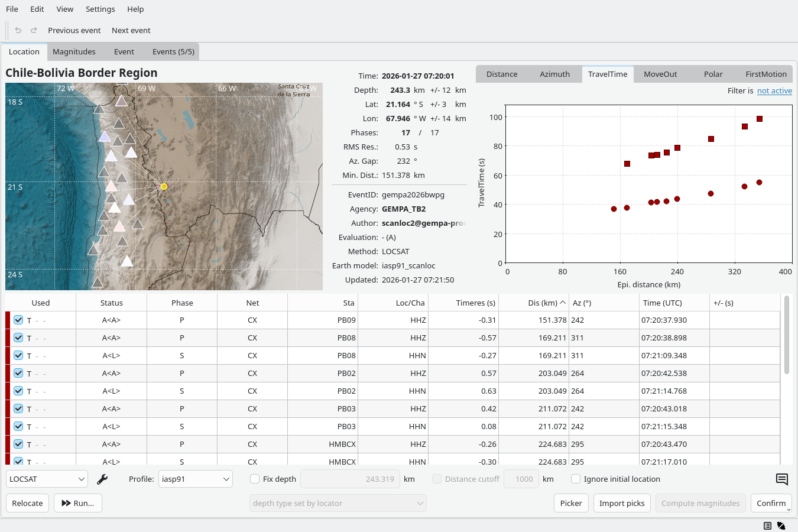This screenshot has width=798, height=532.
Task: Open locator settings with the wrench icon
Action: (102, 479)
